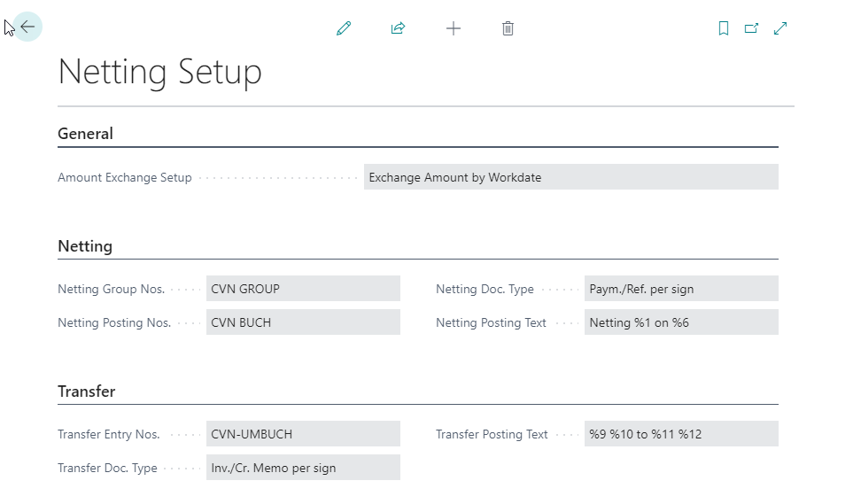Click the trash delete icon
Image resolution: width=853 pixels, height=504 pixels.
point(508,28)
